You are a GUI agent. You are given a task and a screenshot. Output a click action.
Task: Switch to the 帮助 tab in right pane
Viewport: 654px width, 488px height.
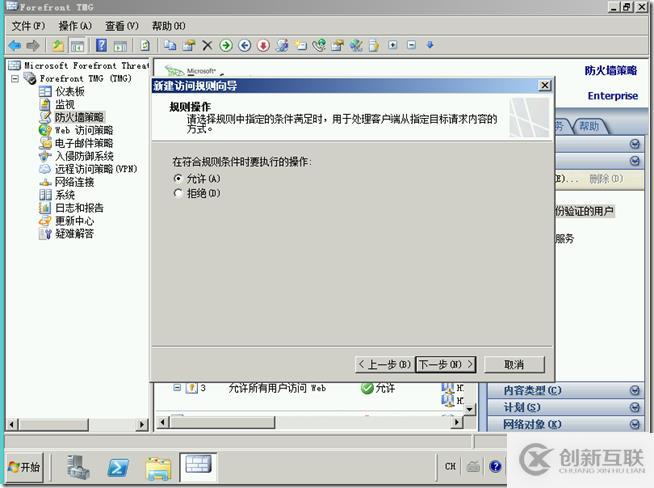pos(589,126)
